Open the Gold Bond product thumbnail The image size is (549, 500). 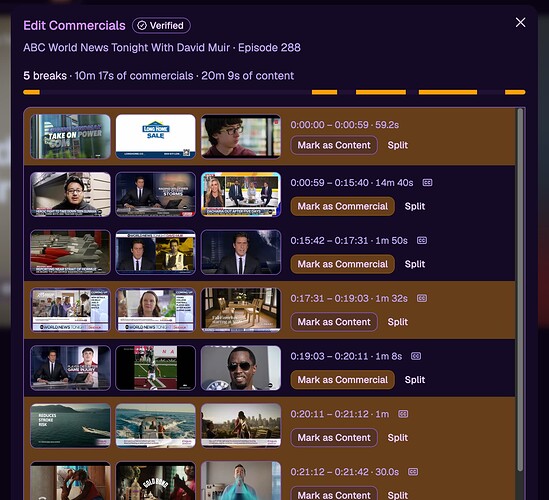(x=155, y=481)
